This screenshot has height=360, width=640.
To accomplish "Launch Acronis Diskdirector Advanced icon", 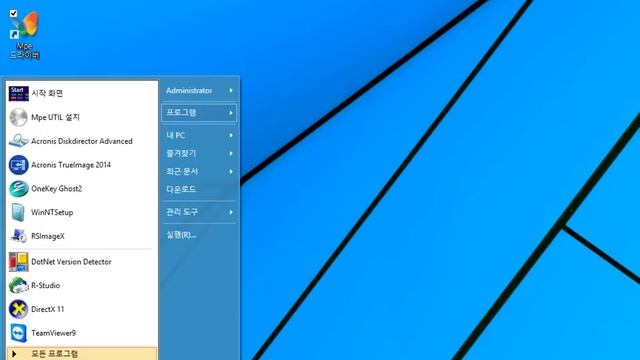I will (x=18, y=141).
